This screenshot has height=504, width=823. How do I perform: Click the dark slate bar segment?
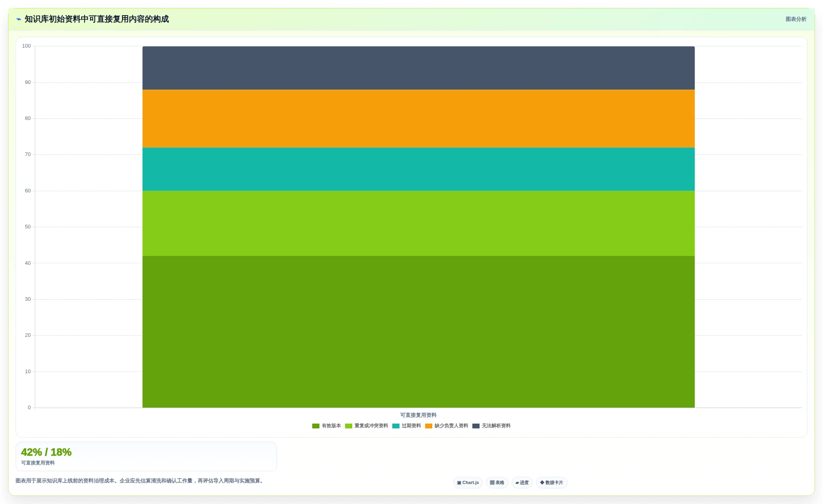click(418, 68)
